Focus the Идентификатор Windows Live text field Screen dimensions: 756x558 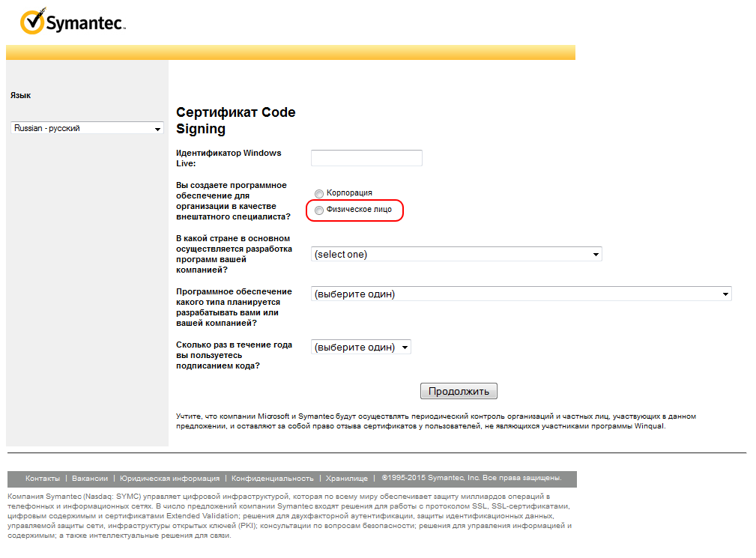pyautogui.click(x=366, y=158)
